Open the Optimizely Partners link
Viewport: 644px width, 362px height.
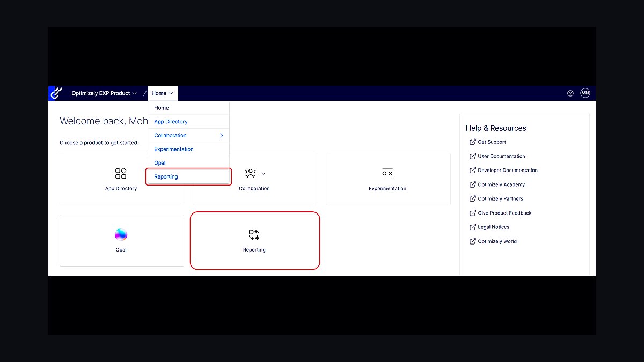coord(500,199)
